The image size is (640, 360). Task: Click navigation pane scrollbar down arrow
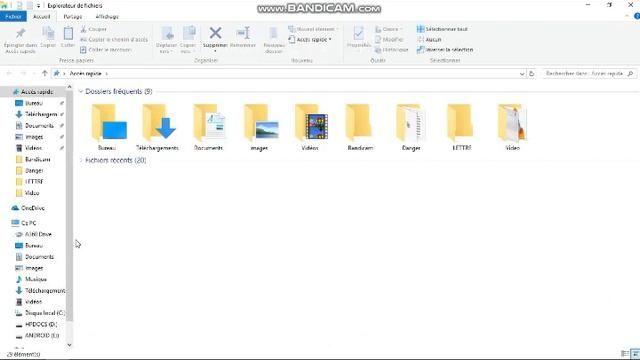[x=69, y=345]
